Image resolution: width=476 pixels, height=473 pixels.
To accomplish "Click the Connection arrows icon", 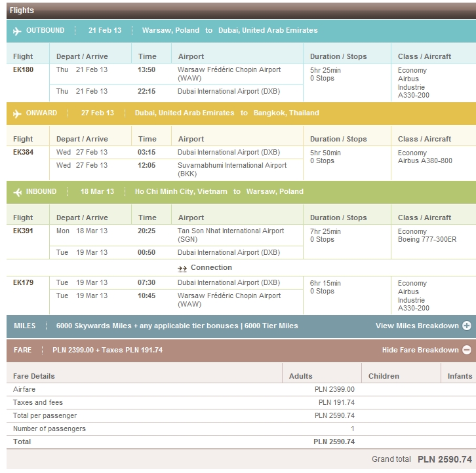I will [182, 268].
